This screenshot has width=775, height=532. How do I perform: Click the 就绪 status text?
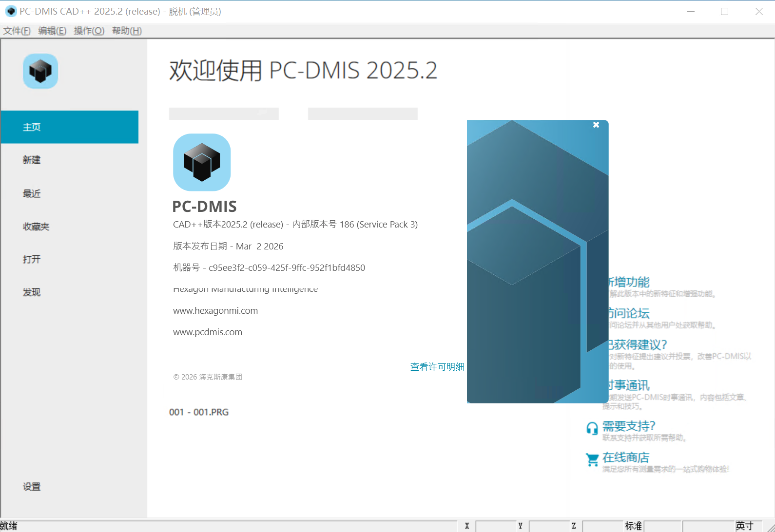pos(9,526)
